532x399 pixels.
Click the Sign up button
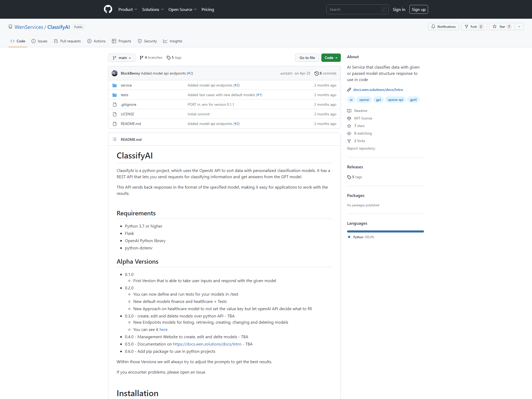coord(418,9)
